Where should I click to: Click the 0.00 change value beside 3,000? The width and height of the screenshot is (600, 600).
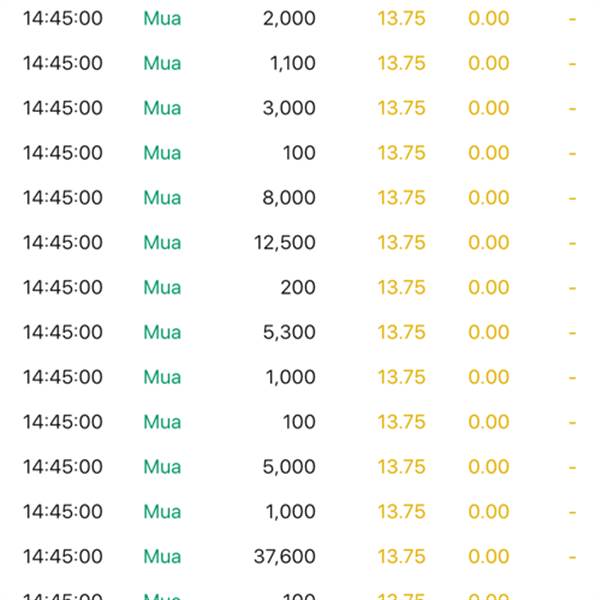(x=489, y=108)
